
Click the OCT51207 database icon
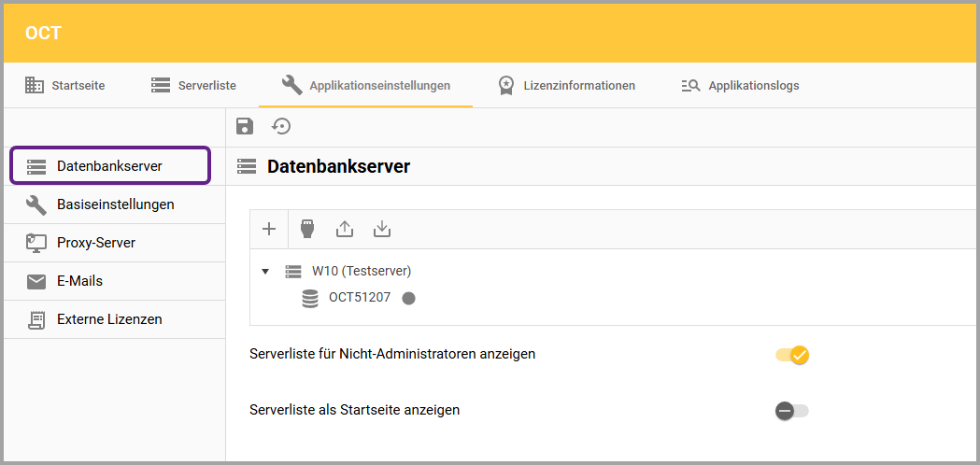tap(310, 298)
